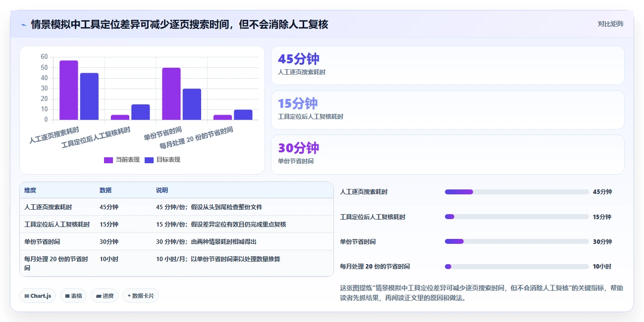Click the 数据卡片 chip

tap(141, 296)
